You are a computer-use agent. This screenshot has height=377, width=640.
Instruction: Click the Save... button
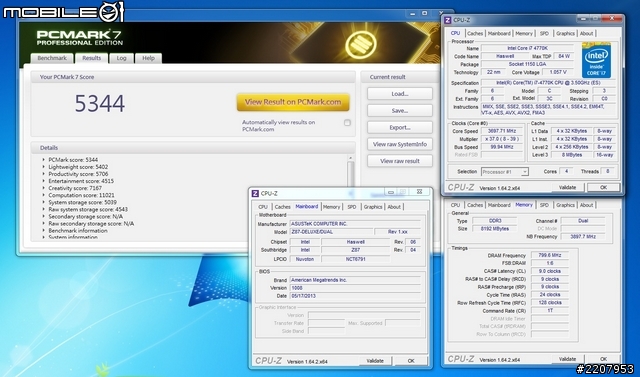point(400,111)
